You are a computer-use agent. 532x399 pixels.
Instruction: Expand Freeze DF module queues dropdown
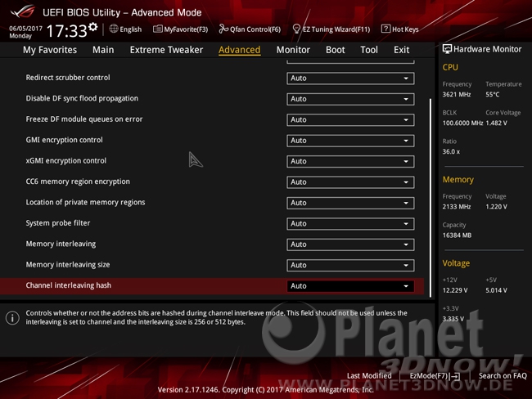pyautogui.click(x=350, y=119)
